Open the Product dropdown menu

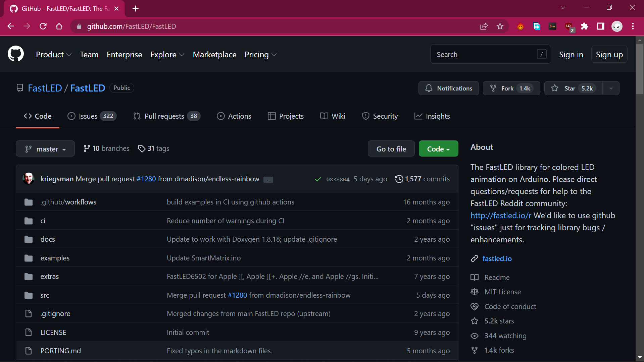point(54,55)
